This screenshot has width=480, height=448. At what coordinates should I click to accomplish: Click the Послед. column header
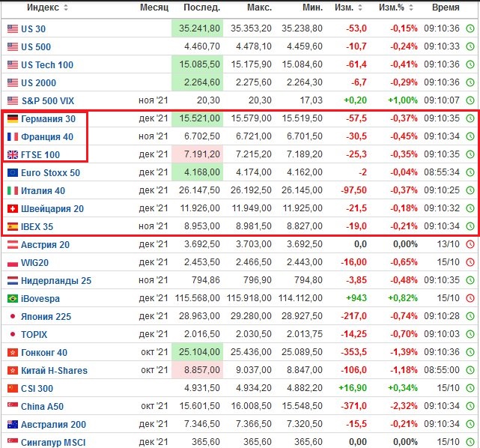click(202, 7)
